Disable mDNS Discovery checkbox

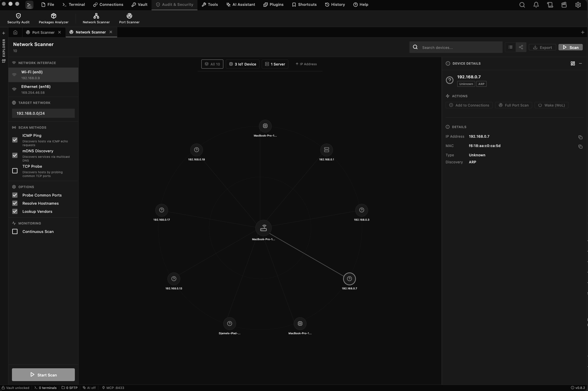pos(15,155)
